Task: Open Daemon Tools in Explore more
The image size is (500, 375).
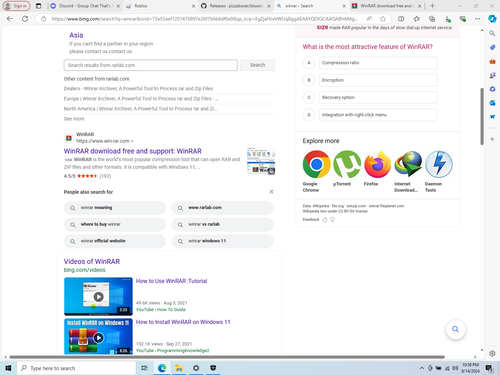Action: 439,164
